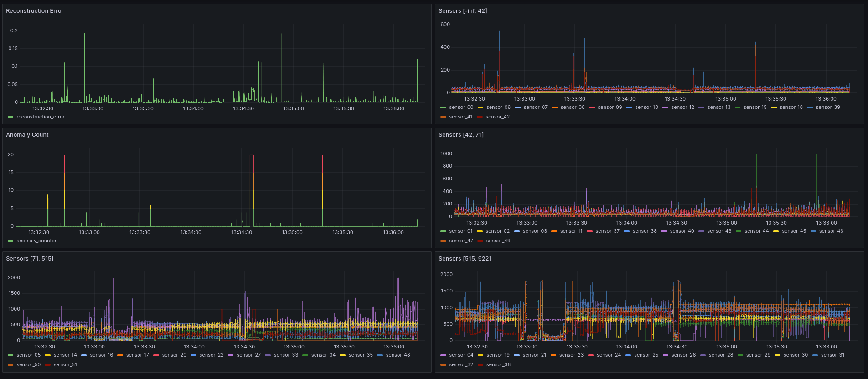Select sensor_38 in the legend
This screenshot has width=868, height=379.
click(x=645, y=231)
